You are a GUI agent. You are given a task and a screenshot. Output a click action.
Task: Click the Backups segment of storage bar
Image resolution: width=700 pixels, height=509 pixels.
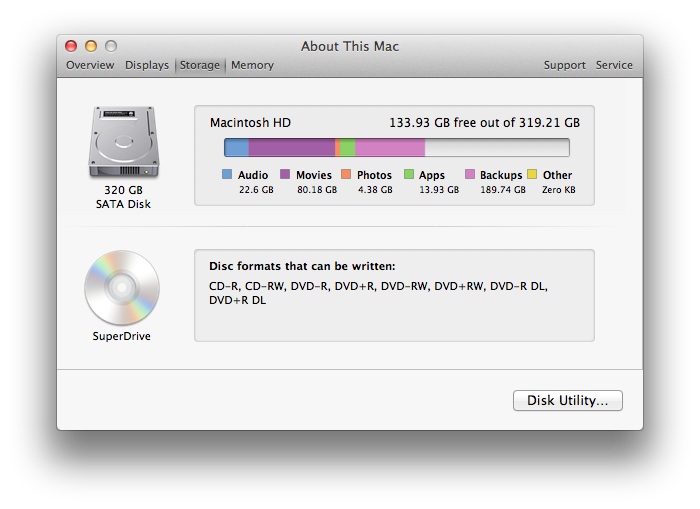(x=390, y=147)
